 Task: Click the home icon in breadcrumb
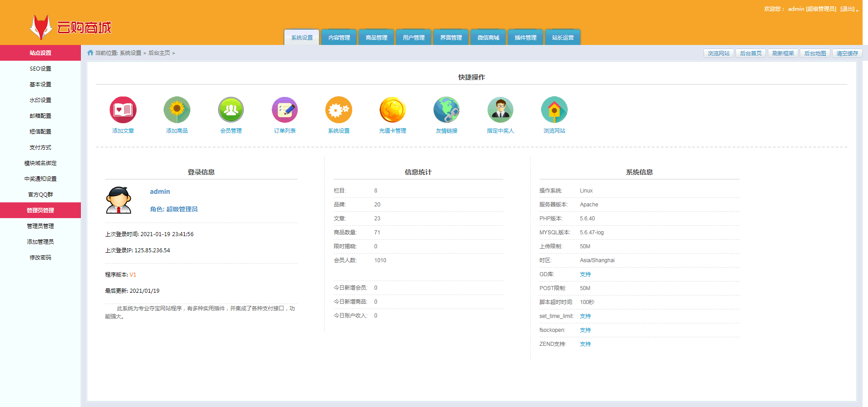[x=90, y=53]
